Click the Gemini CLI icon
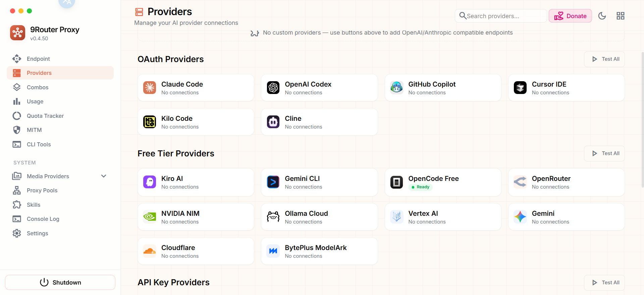 (273, 182)
